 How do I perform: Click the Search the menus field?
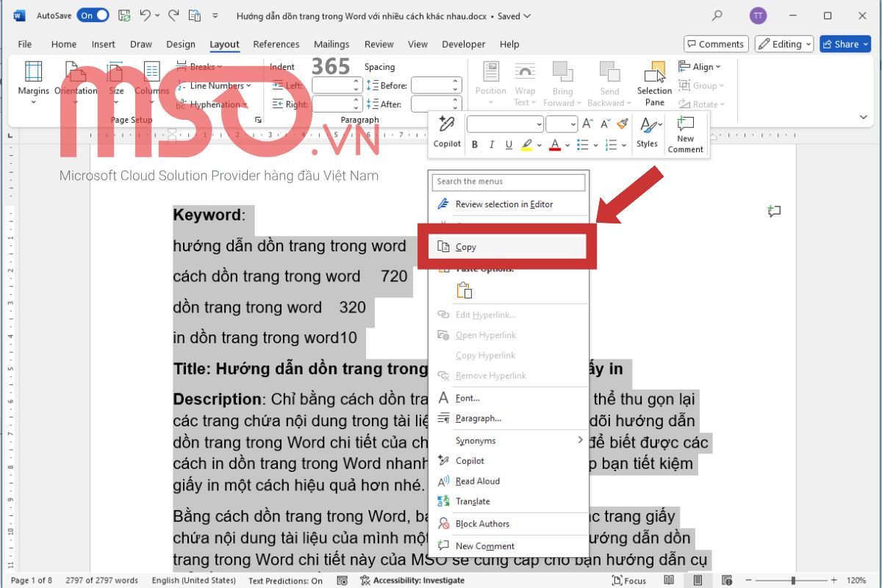click(509, 182)
